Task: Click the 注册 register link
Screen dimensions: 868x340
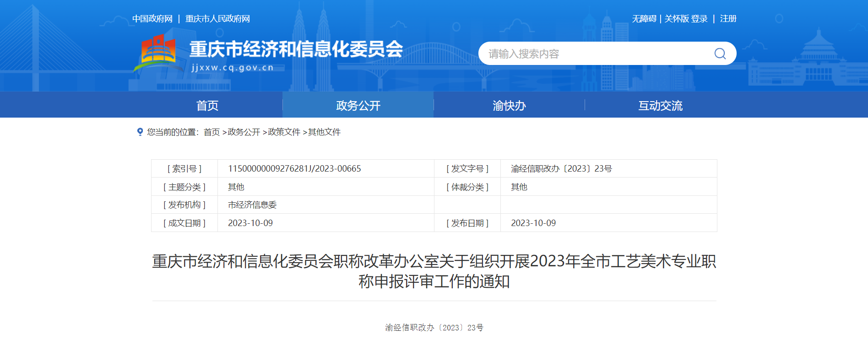Action: tap(728, 19)
